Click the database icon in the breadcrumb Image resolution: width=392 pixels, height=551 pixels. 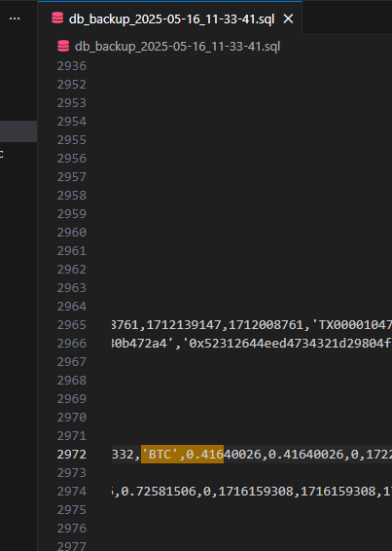point(63,46)
